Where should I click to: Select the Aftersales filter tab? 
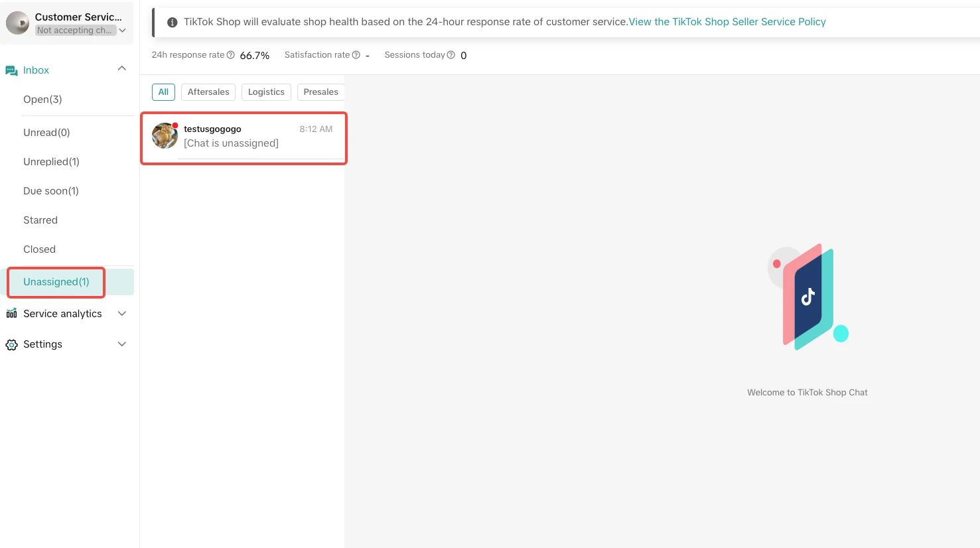tap(208, 92)
